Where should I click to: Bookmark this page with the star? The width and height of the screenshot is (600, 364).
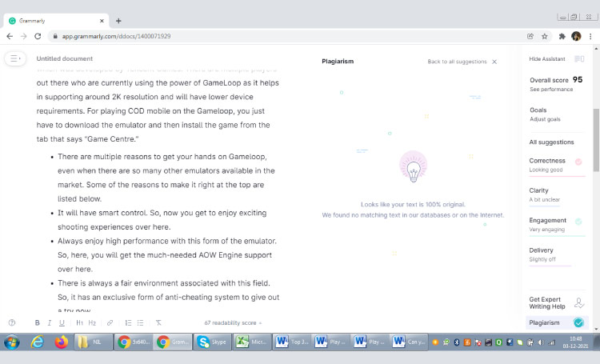pyautogui.click(x=545, y=36)
